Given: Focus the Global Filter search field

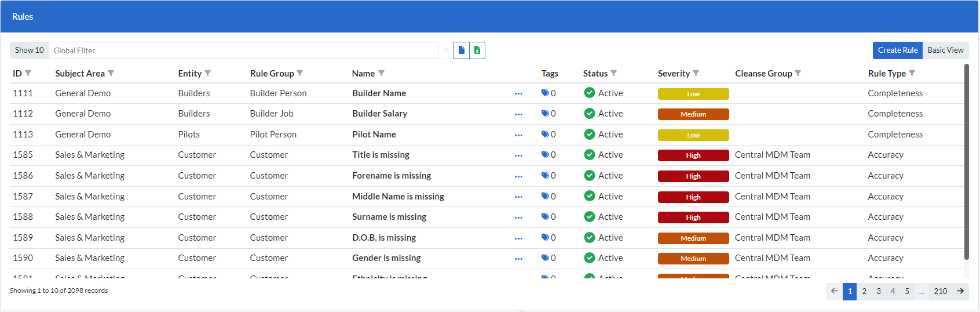Looking at the screenshot, I should (x=243, y=50).
